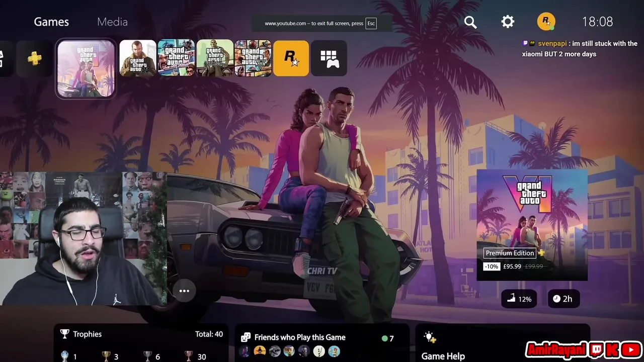
Task: Open the GTA VI store cover art
Action: point(532,225)
